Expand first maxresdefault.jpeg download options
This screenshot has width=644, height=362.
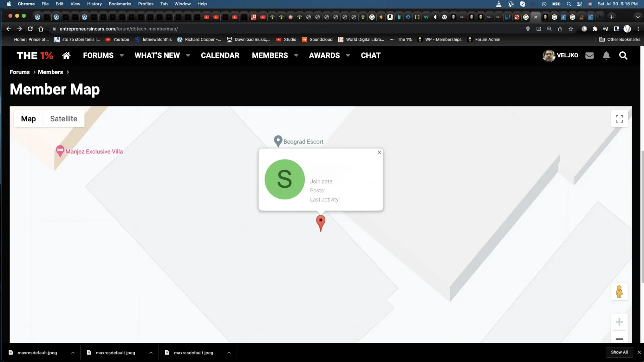click(x=72, y=352)
